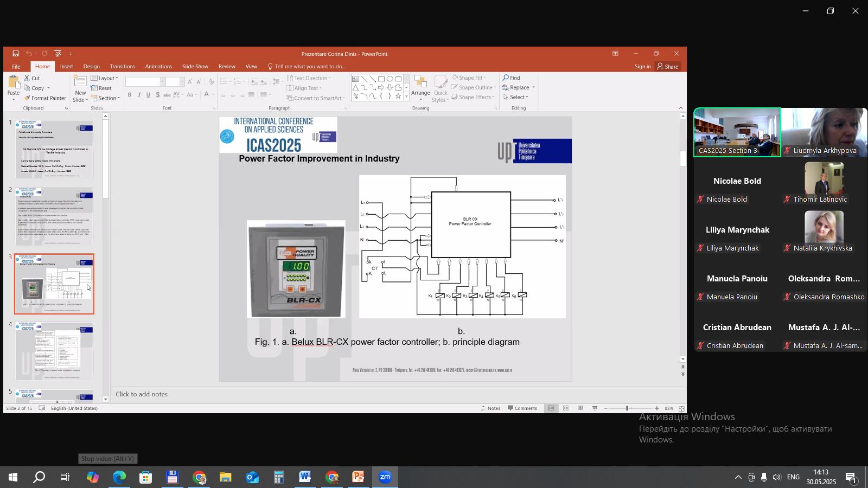868x488 pixels.
Task: Switch to the Slide Show tab
Action: [x=195, y=67]
